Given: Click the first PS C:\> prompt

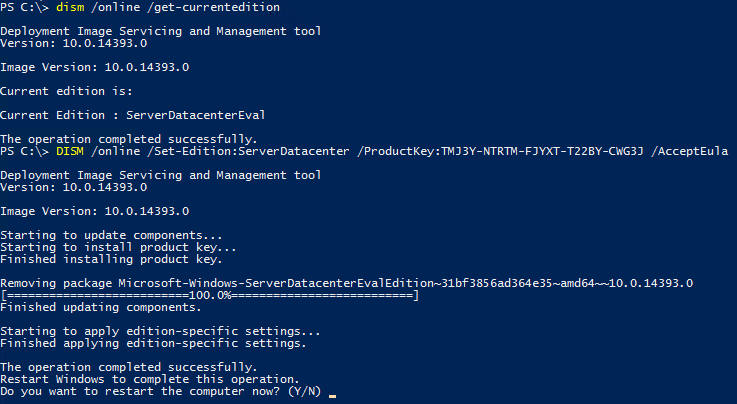Looking at the screenshot, I should tap(24, 7).
